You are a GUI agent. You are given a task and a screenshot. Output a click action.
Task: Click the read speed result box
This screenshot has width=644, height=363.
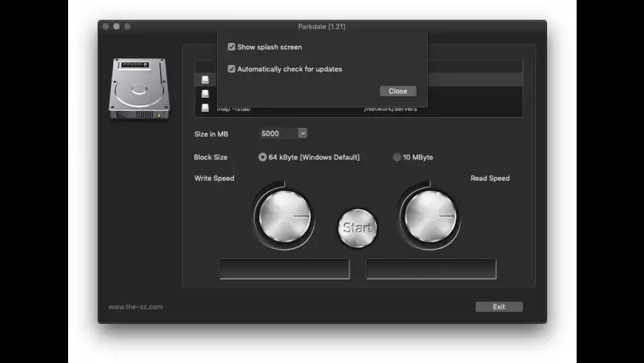click(x=431, y=269)
